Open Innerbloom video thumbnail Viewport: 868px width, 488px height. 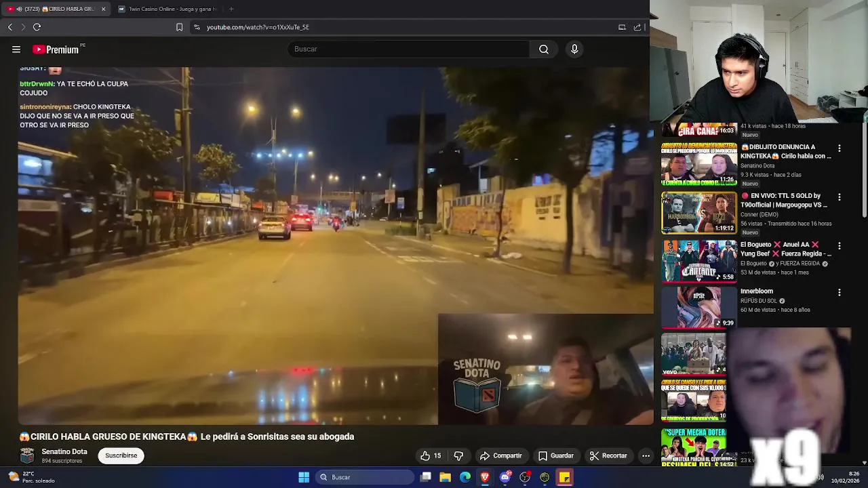[699, 308]
